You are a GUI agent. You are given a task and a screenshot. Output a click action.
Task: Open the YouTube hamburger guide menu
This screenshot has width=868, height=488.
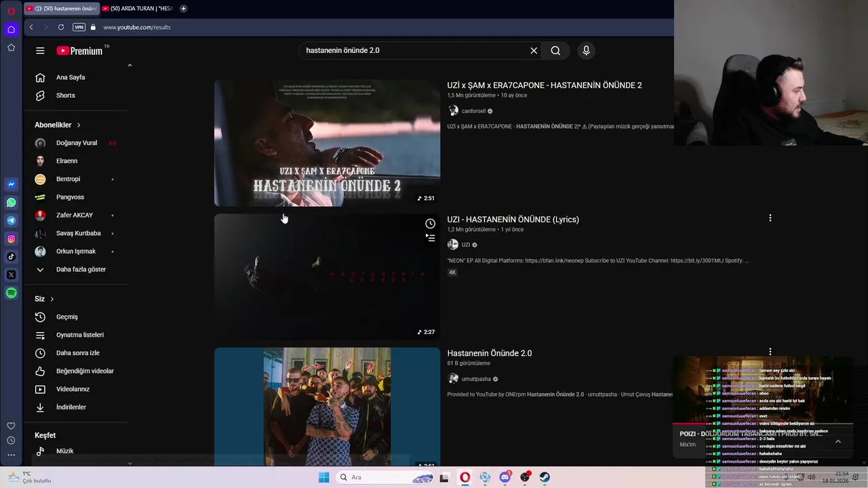click(x=40, y=51)
